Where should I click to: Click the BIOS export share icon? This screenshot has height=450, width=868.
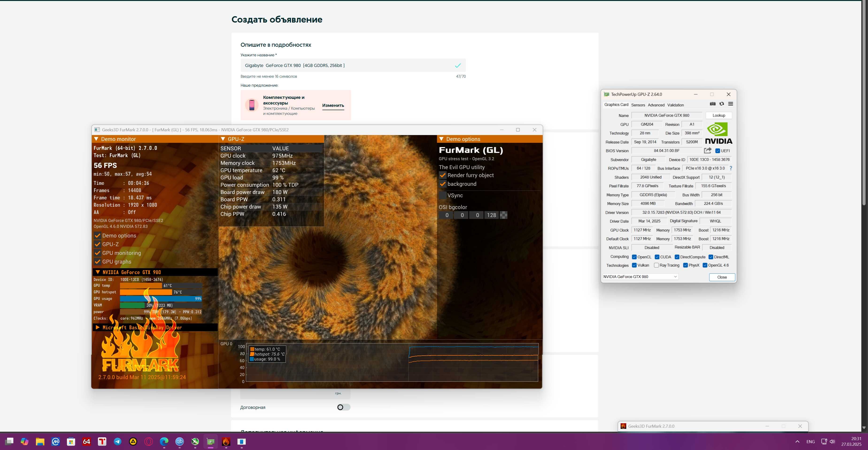point(708,151)
